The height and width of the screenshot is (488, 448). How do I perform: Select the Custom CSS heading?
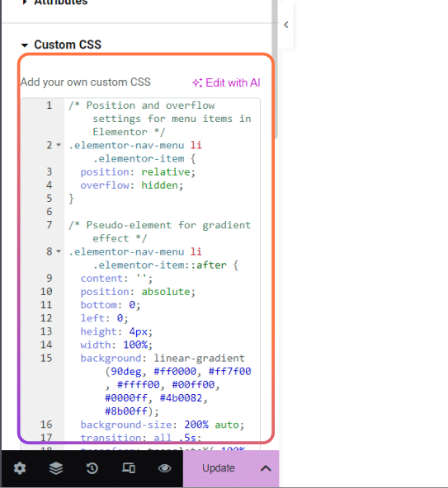click(x=68, y=45)
